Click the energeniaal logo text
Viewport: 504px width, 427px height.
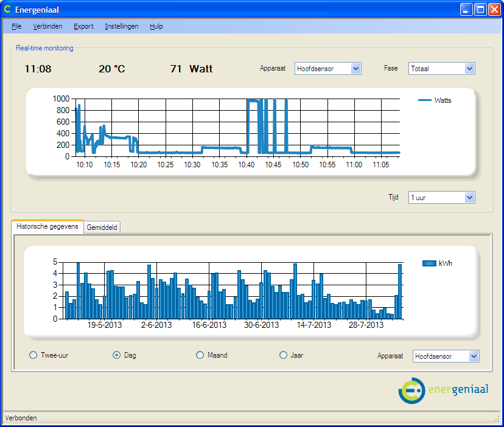(458, 389)
